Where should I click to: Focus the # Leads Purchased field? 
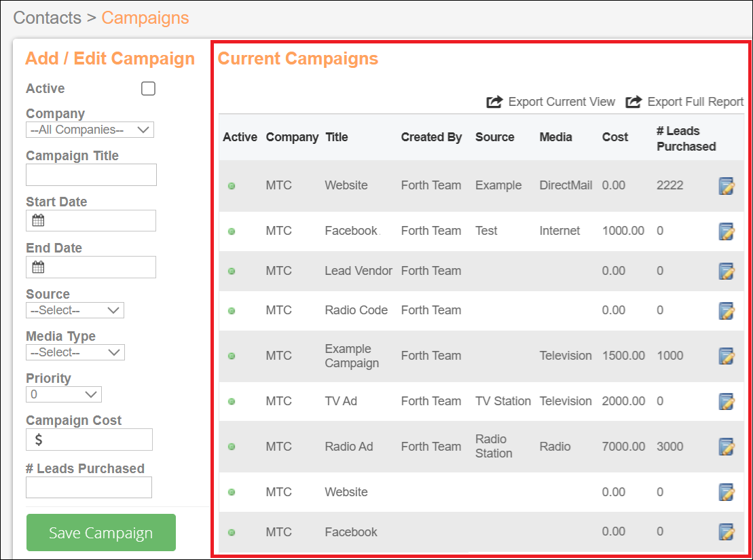pos(89,487)
